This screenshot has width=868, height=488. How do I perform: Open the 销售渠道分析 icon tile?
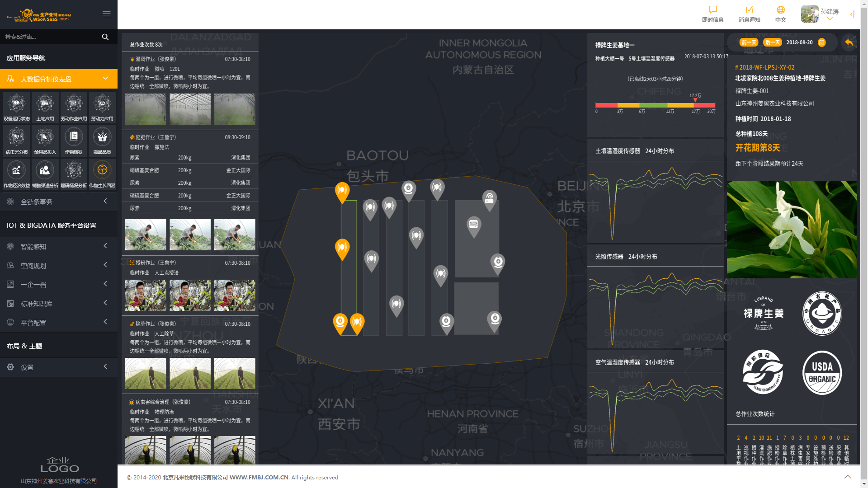[45, 174]
